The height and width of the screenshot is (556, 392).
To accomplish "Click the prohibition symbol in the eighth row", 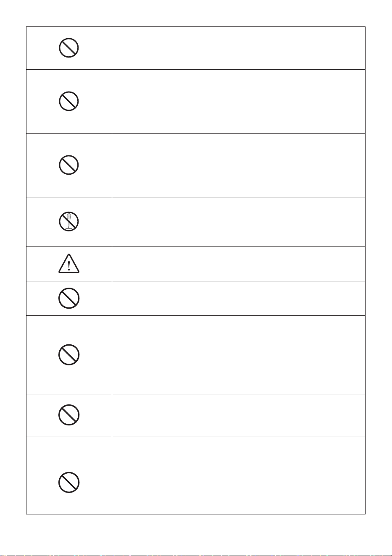I will [x=69, y=415].
